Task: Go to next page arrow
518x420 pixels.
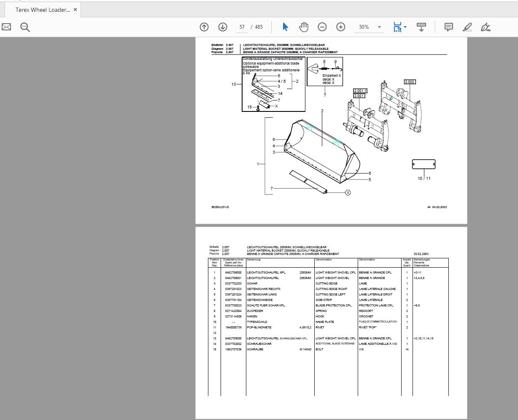Action: [223, 27]
